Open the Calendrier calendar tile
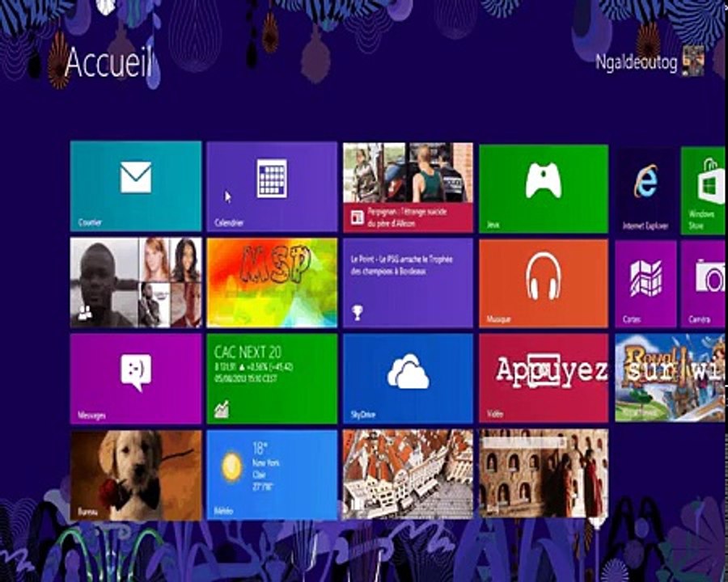Screen dimensions: 728x582 pyautogui.click(x=272, y=187)
